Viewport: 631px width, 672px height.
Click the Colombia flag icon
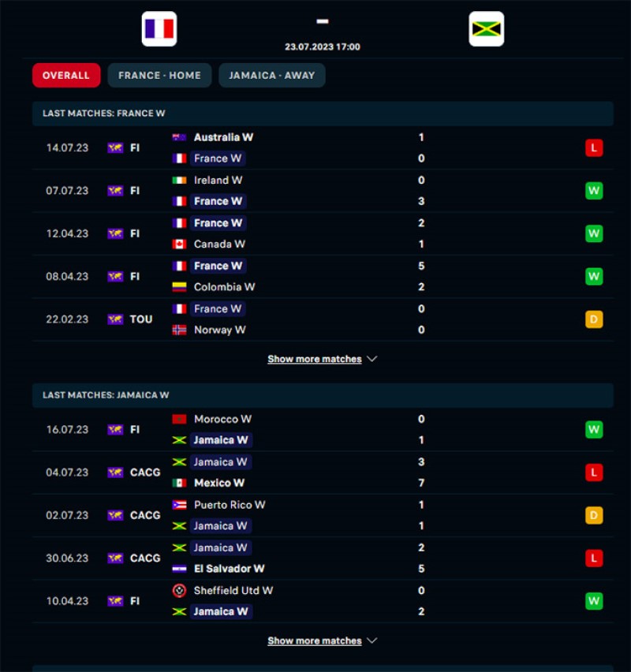click(180, 287)
